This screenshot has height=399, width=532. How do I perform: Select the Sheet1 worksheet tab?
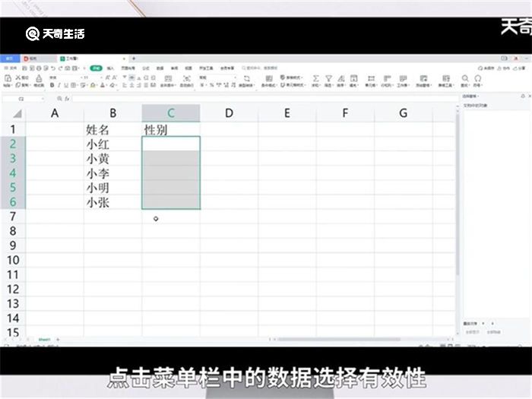point(44,338)
